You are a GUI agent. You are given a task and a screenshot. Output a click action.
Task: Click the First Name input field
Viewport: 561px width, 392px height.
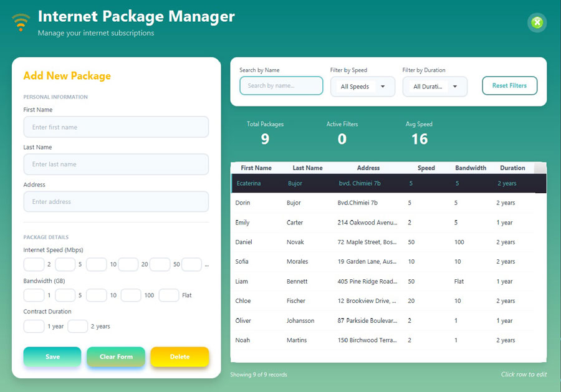tap(116, 127)
